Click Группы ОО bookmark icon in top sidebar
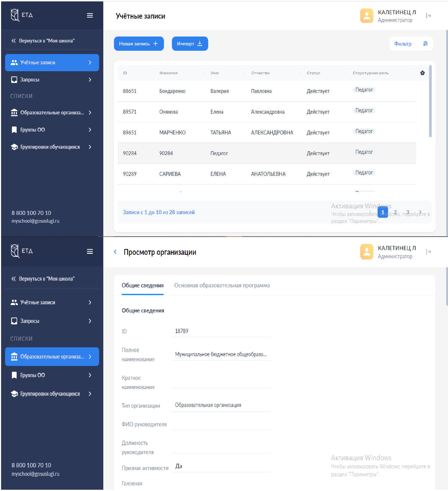 (x=14, y=130)
